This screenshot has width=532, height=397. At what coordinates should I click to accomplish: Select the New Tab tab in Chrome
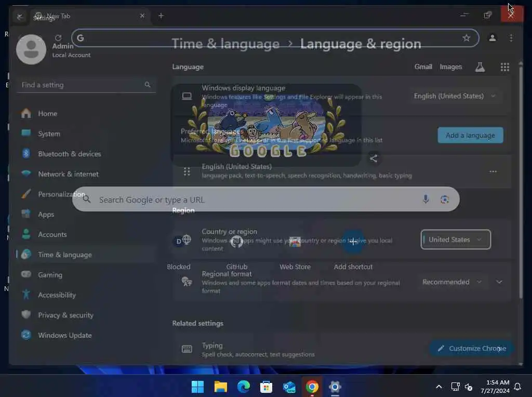tap(90, 16)
